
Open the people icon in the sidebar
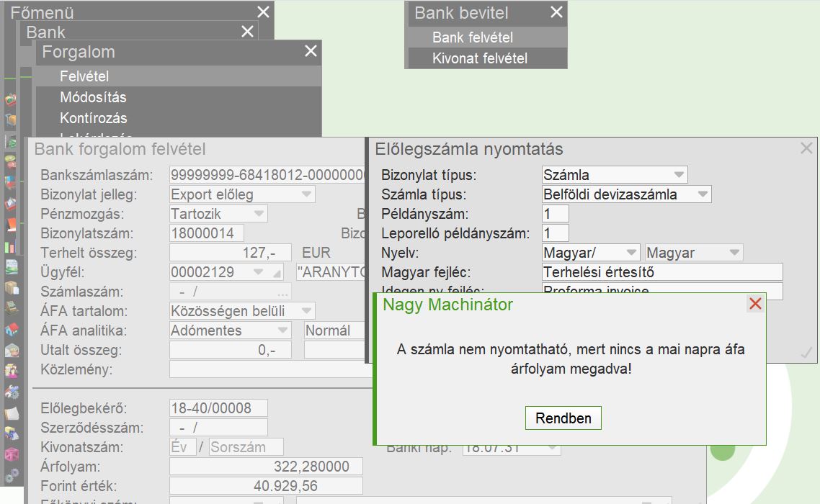tap(12, 372)
